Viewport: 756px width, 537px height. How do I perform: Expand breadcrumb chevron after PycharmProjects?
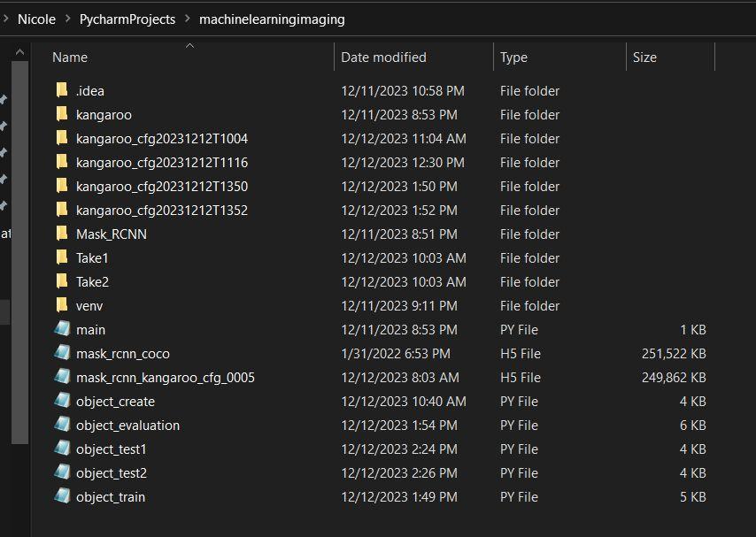[187, 19]
